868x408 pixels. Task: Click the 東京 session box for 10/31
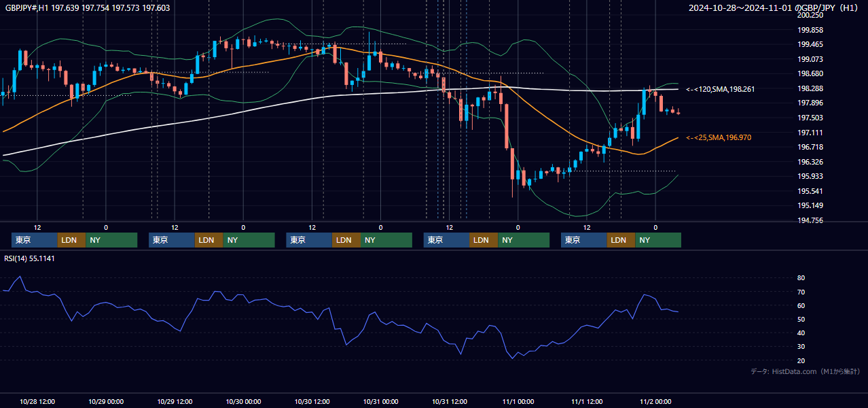[447, 240]
